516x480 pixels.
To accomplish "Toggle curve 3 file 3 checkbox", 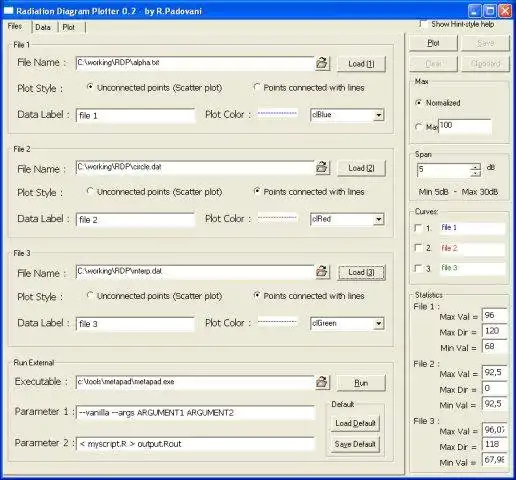I will (x=418, y=268).
